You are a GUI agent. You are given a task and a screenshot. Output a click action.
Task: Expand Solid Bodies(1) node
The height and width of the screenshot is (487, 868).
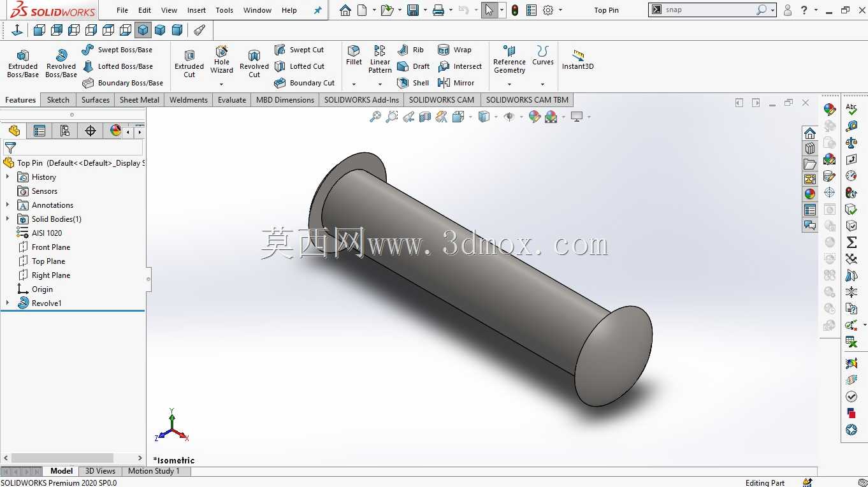click(8, 219)
